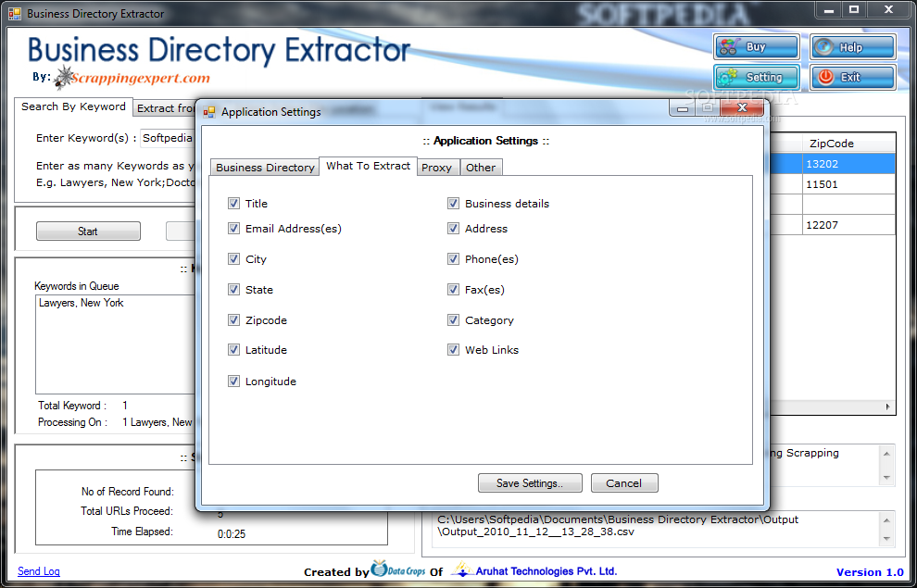This screenshot has width=917, height=588.
Task: Click the output CSV file path text
Action: coord(618,525)
